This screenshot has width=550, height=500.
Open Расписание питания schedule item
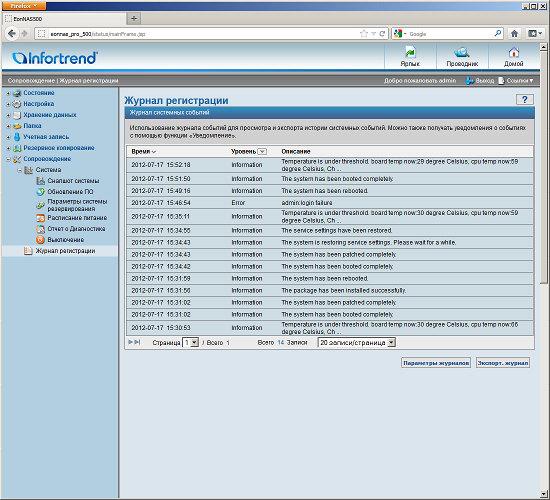(72, 218)
